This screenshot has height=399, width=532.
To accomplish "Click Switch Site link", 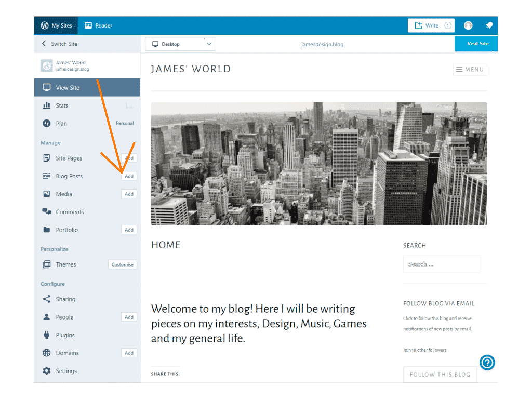I will (64, 44).
